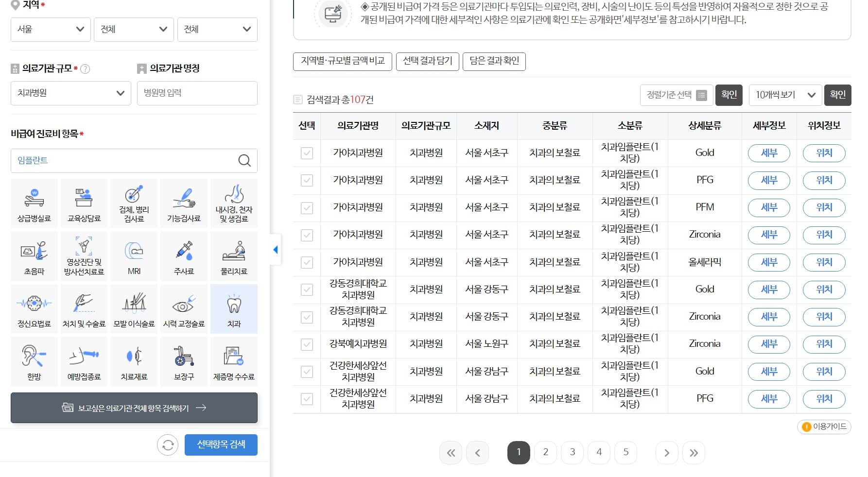Select the 상급병실료 category icon
The height and width of the screenshot is (477, 868).
[34, 204]
